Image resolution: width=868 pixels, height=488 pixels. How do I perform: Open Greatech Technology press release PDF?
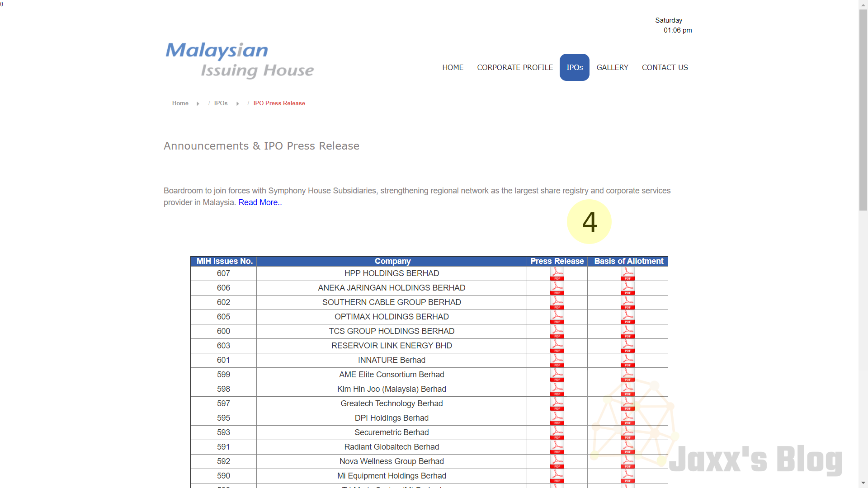557,404
